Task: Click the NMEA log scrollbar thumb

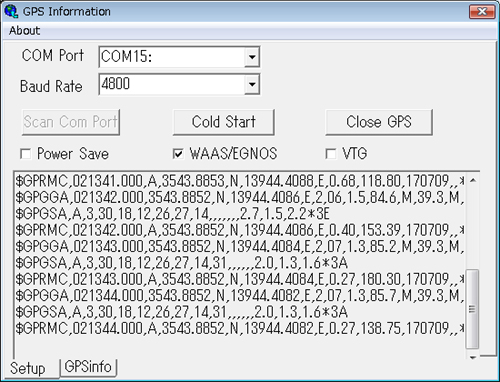Action: 473,309
